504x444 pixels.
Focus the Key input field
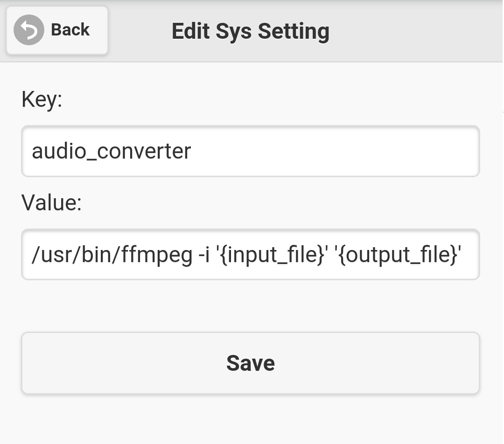(251, 152)
